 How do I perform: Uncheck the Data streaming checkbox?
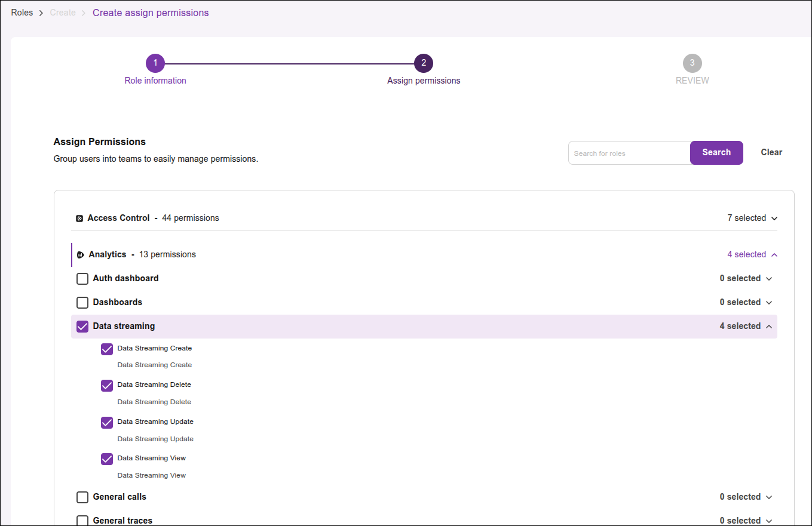point(82,326)
